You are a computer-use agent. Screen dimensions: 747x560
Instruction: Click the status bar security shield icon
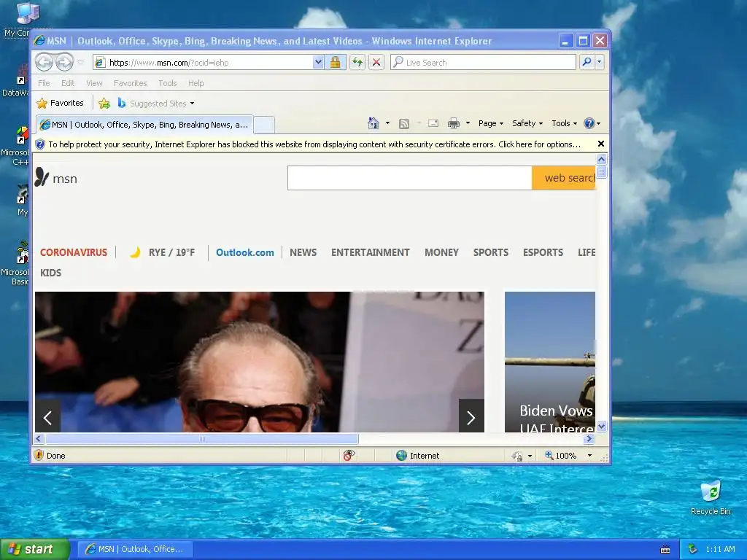[x=39, y=455]
